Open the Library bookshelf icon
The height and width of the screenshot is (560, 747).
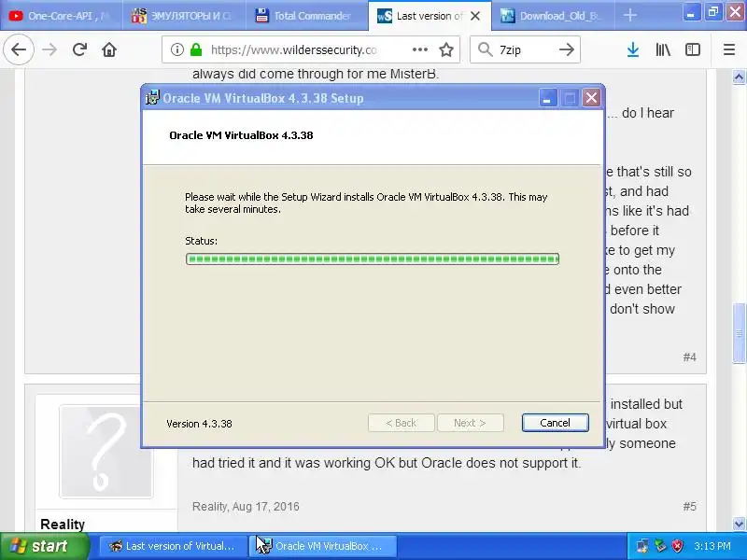tap(663, 49)
